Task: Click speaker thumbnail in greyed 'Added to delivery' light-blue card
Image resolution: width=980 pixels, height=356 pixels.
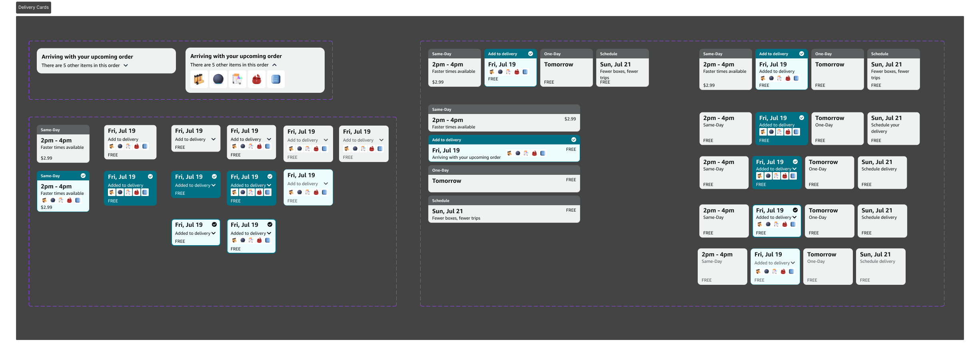Action: coord(766,271)
